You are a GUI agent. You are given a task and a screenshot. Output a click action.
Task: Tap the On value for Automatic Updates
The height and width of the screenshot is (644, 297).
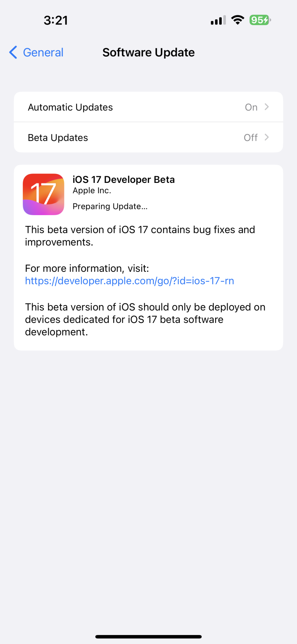click(251, 107)
